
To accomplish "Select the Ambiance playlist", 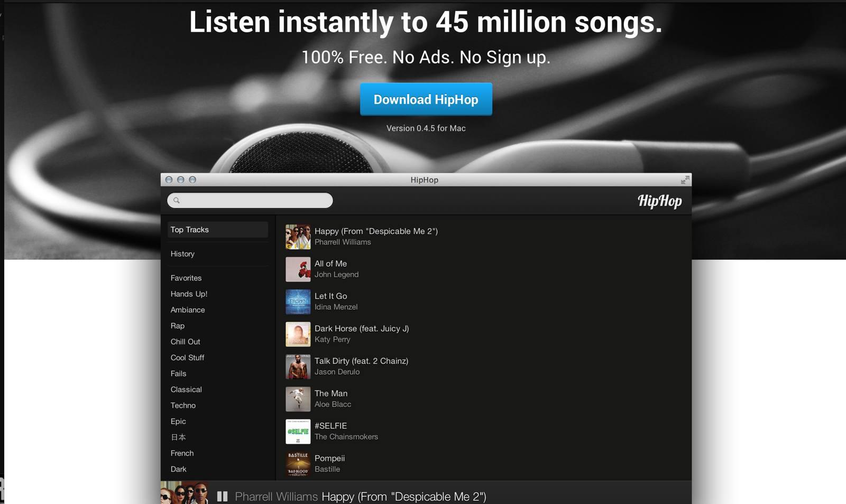I will (188, 310).
